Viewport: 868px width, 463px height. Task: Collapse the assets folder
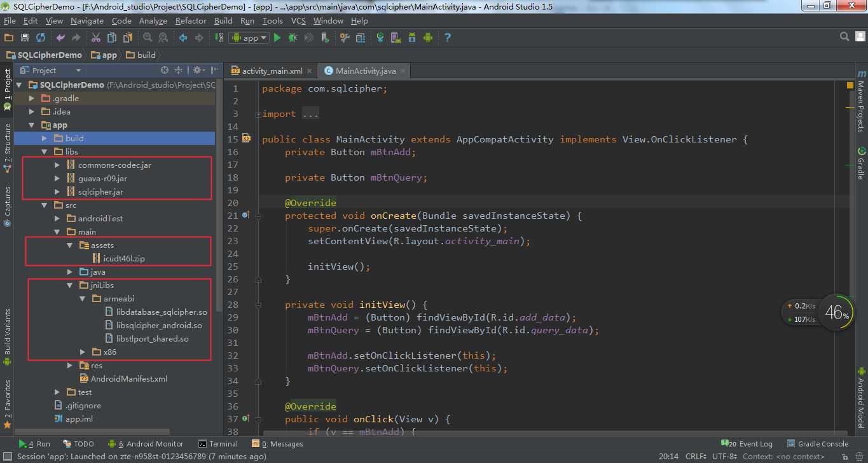click(x=69, y=245)
